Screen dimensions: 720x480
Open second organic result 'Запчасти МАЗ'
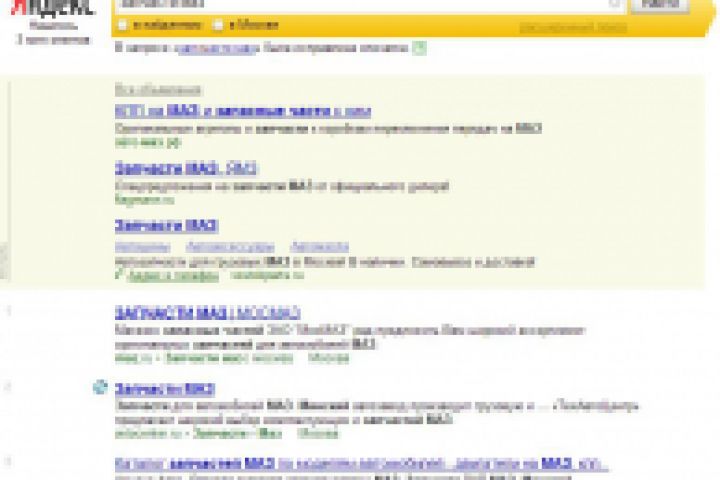tap(165, 390)
